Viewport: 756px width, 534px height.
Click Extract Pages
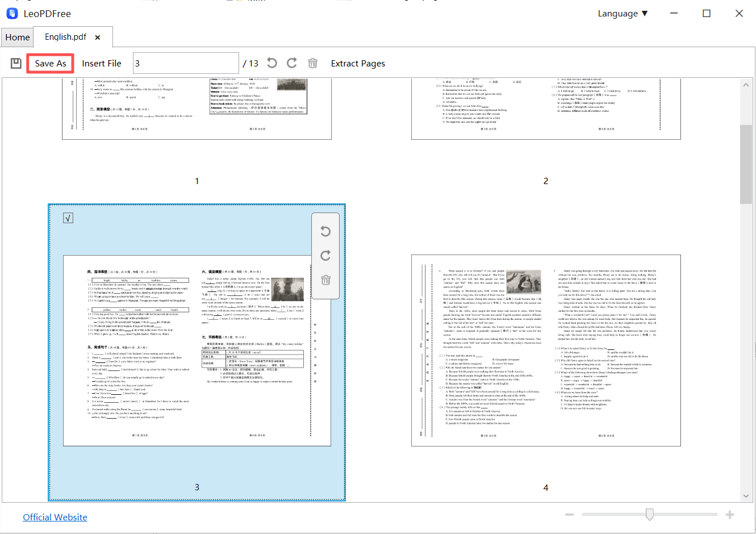point(358,64)
